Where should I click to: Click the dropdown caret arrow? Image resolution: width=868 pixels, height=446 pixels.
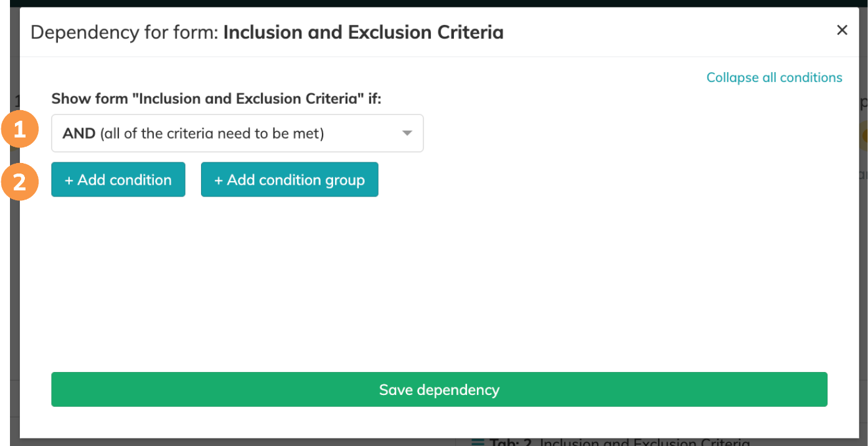click(x=407, y=133)
